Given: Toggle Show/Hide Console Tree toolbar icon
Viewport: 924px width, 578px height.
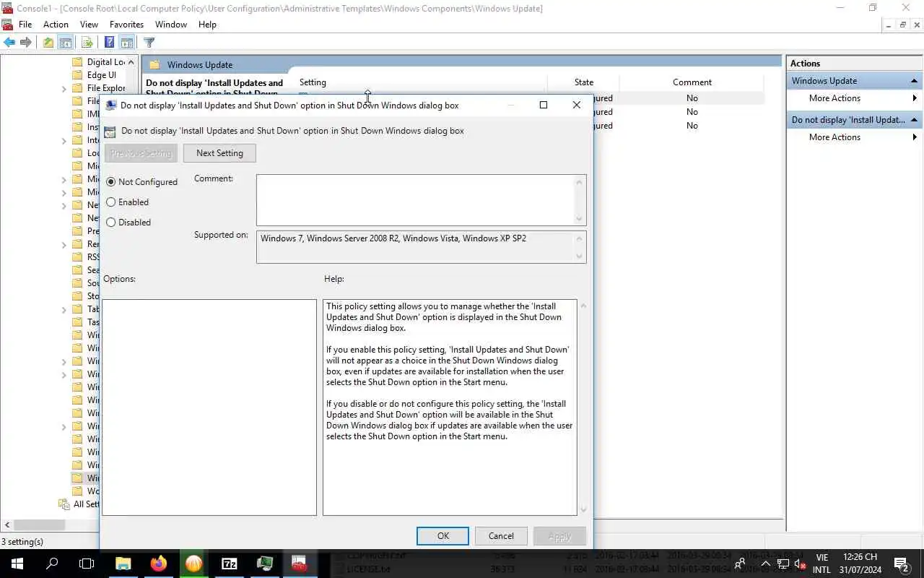Looking at the screenshot, I should [x=65, y=43].
